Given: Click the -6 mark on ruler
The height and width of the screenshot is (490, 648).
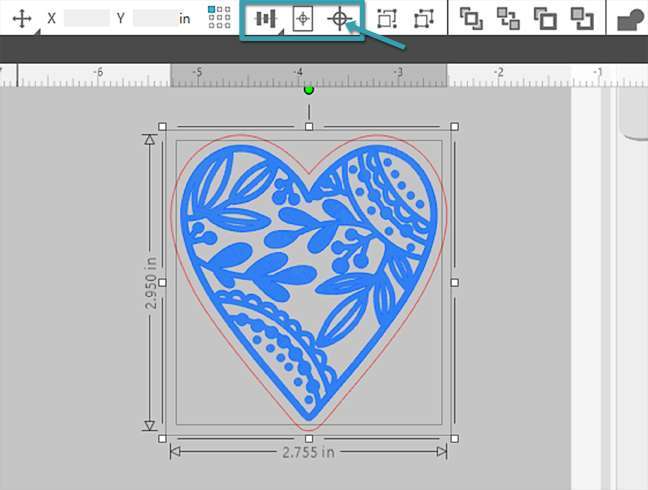Looking at the screenshot, I should [98, 72].
